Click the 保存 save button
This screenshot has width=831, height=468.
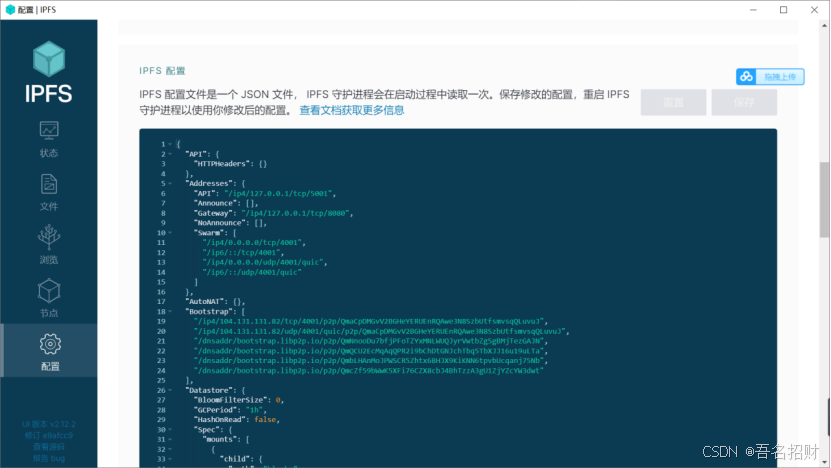click(x=744, y=102)
